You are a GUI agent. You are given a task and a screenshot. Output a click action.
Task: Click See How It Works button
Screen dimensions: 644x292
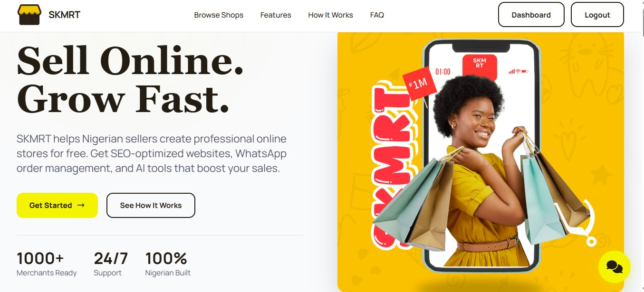point(151,205)
